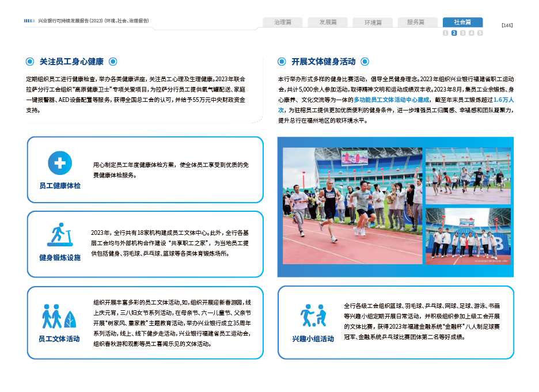Click the circle bullet right of 关注员工身心健康
539x392 pixels.
point(113,62)
